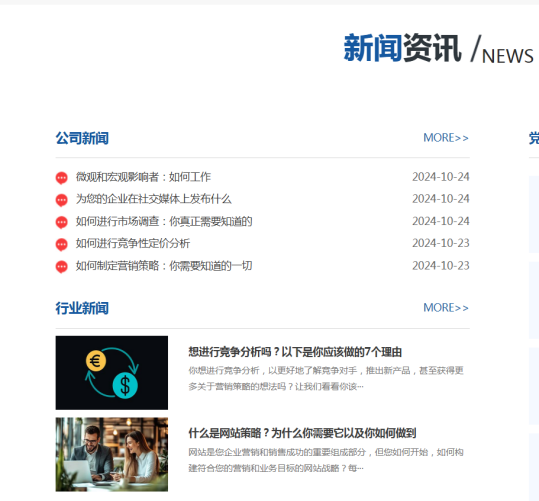Viewport: 539px width, 501px height.
Task: Open MORE>> link for 行业新闻
Action: click(446, 308)
